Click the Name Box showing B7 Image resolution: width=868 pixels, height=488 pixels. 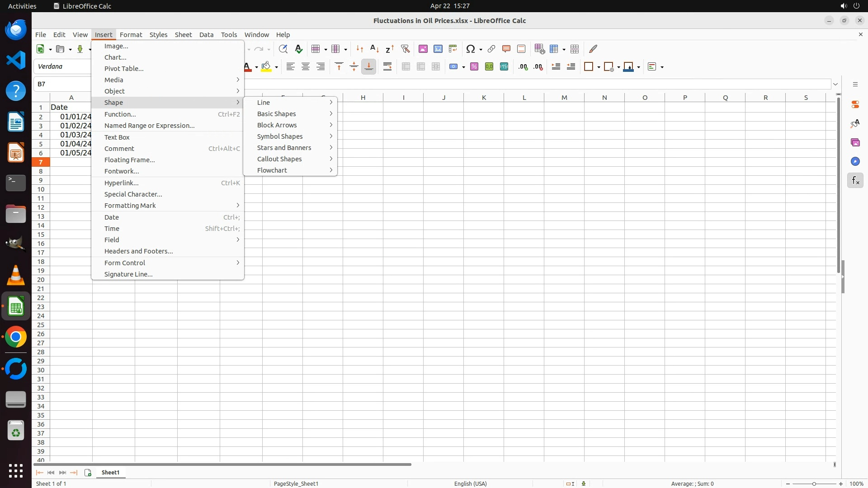coord(63,84)
